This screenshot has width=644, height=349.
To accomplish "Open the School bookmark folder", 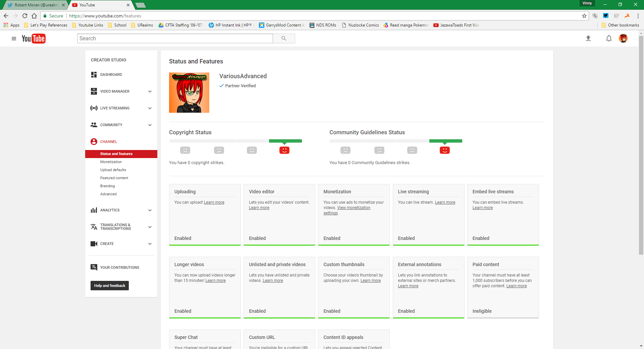I will 117,25.
